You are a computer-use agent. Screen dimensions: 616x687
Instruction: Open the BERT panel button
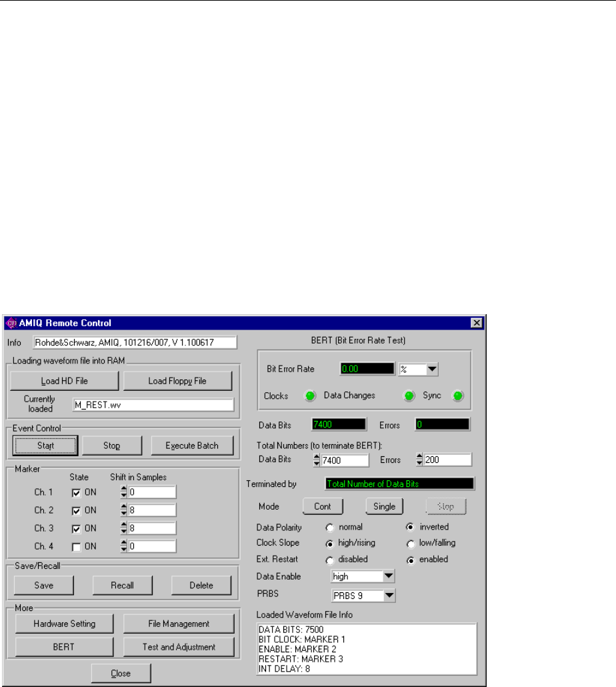pyautogui.click(x=65, y=647)
